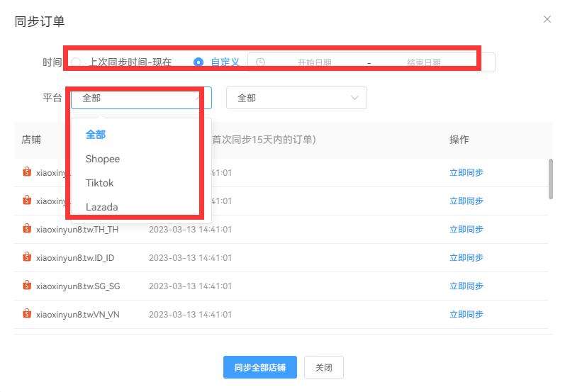Image resolution: width=565 pixels, height=392 pixels.
Task: Click Shopee icon of xiaoxinyun8.tw.SG_SG
Action: (27, 286)
